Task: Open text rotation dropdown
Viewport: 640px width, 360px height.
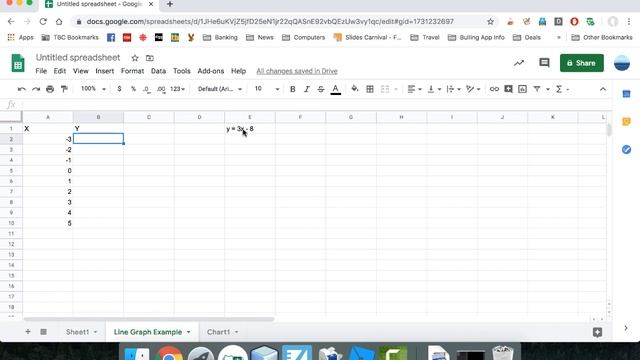Action: click(x=473, y=89)
